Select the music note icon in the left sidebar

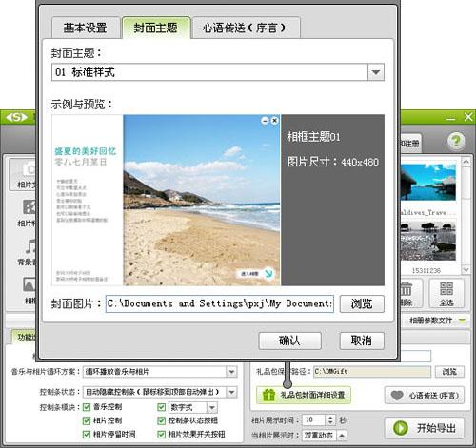(30, 246)
